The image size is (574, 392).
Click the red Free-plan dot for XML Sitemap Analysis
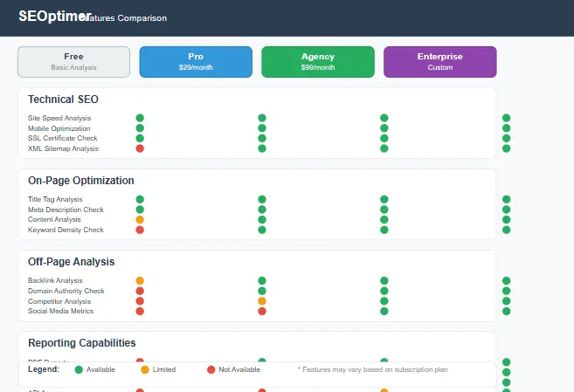(140, 148)
